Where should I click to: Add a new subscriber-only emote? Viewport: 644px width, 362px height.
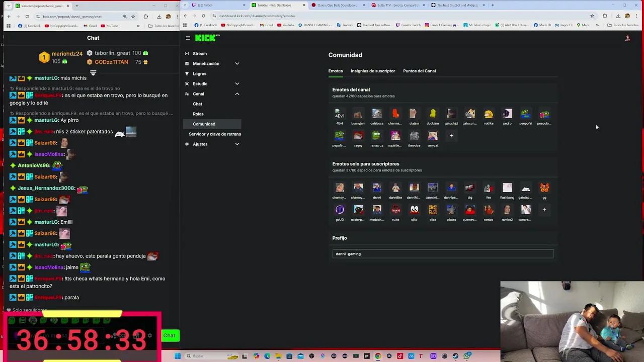[544, 210]
